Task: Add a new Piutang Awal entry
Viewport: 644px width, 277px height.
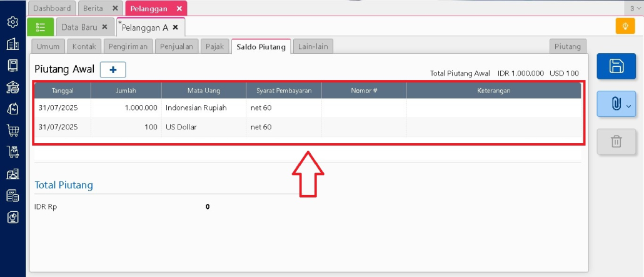Action: (x=113, y=70)
